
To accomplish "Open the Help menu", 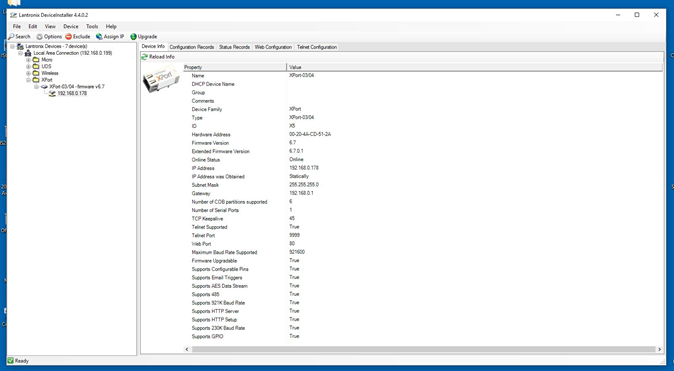I will (x=111, y=26).
